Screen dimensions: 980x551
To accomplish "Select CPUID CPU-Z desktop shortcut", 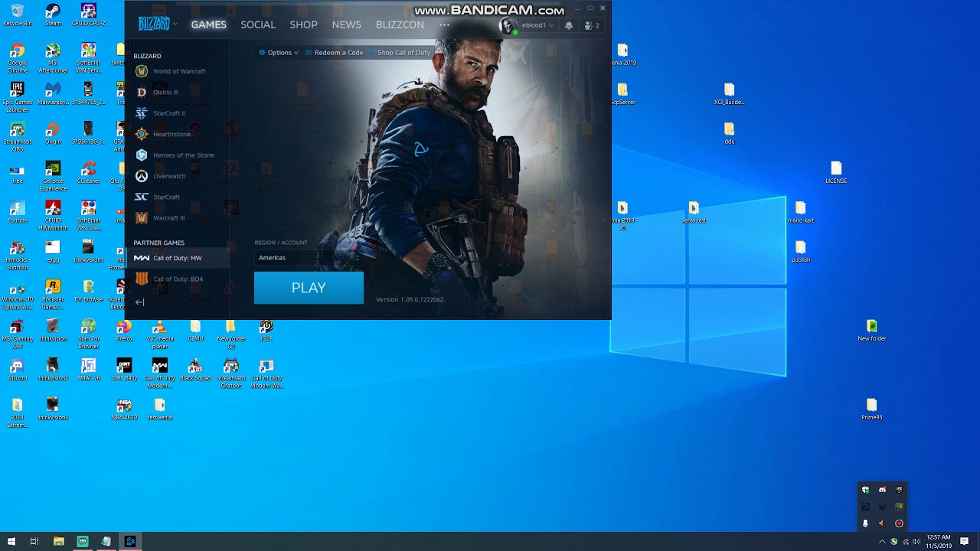I will (89, 15).
